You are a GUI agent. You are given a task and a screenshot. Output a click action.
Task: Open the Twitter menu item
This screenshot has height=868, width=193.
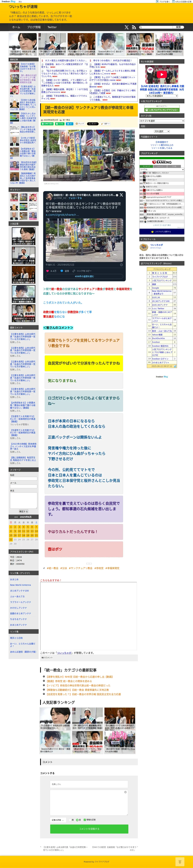click(x=52, y=27)
